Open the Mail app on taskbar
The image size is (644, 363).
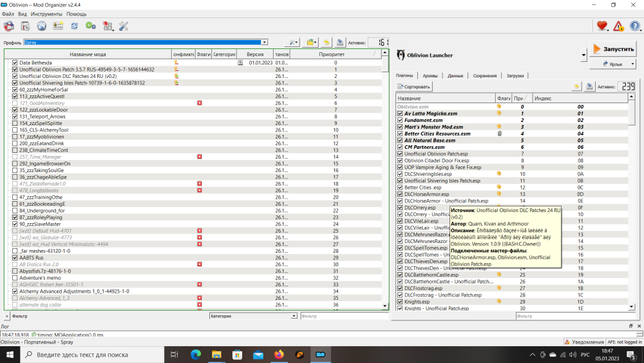click(258, 355)
